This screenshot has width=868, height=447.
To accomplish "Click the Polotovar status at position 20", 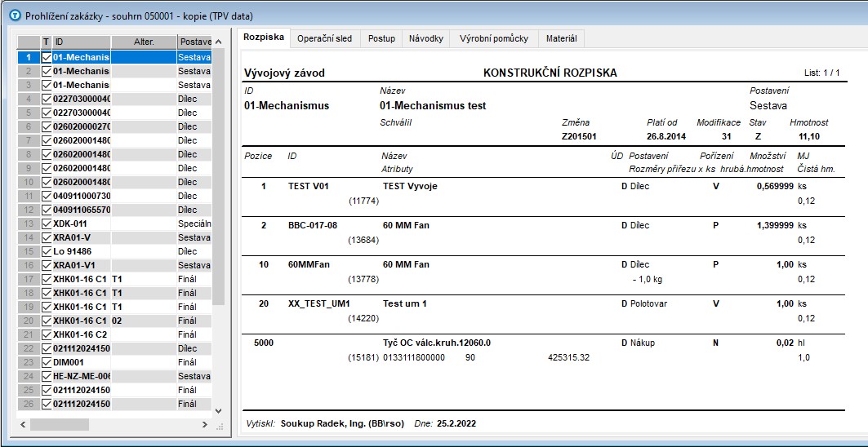I will coord(648,303).
